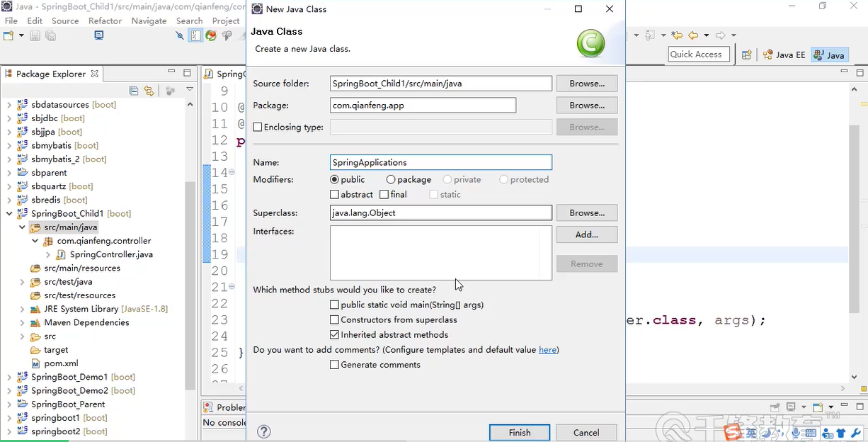Screen dimensions: 868x442
Task: Click the Finish button
Action: coord(520,432)
